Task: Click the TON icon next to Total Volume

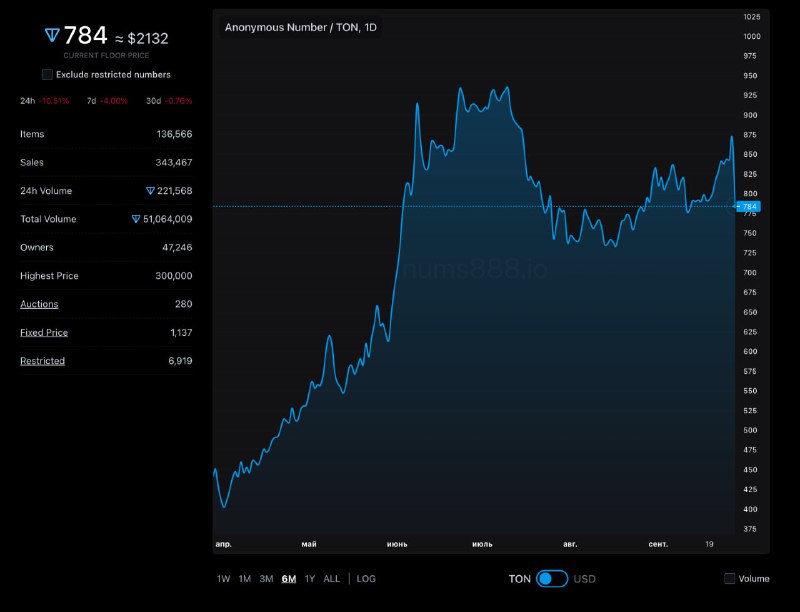Action: [x=137, y=219]
